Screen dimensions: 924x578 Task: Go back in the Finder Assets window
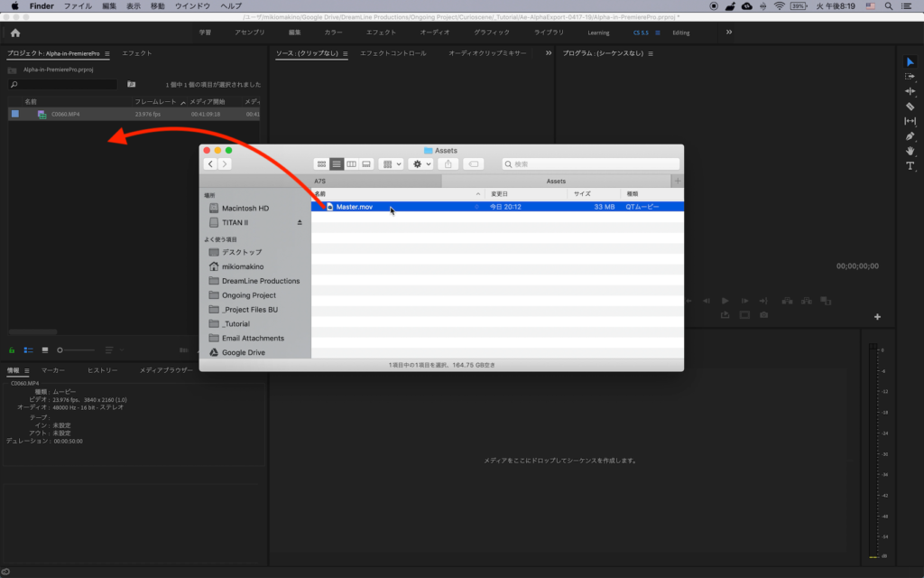[x=210, y=164]
